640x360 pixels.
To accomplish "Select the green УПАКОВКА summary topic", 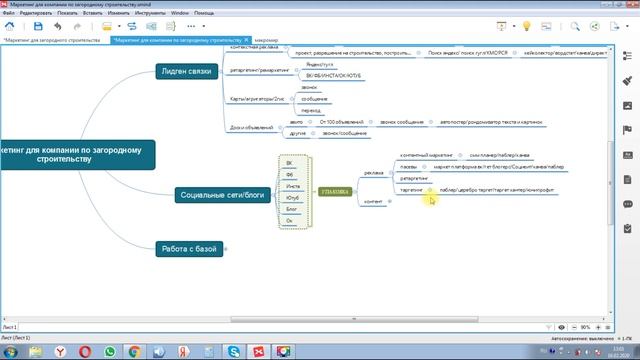I will (335, 191).
